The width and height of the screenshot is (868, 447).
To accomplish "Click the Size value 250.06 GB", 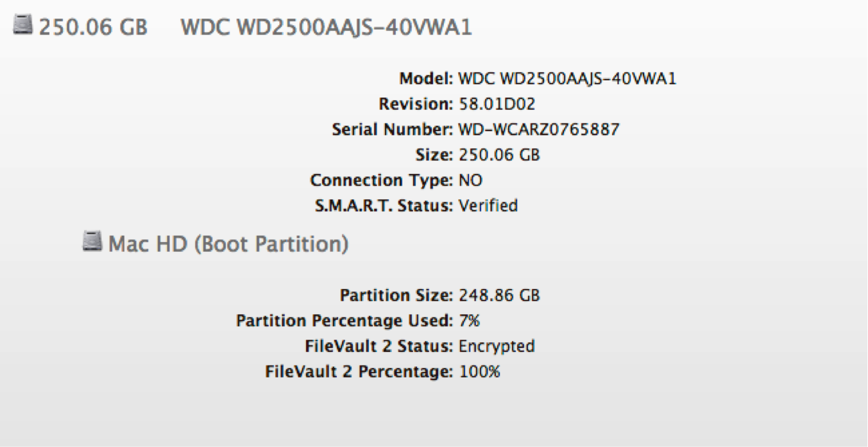I will click(x=499, y=155).
